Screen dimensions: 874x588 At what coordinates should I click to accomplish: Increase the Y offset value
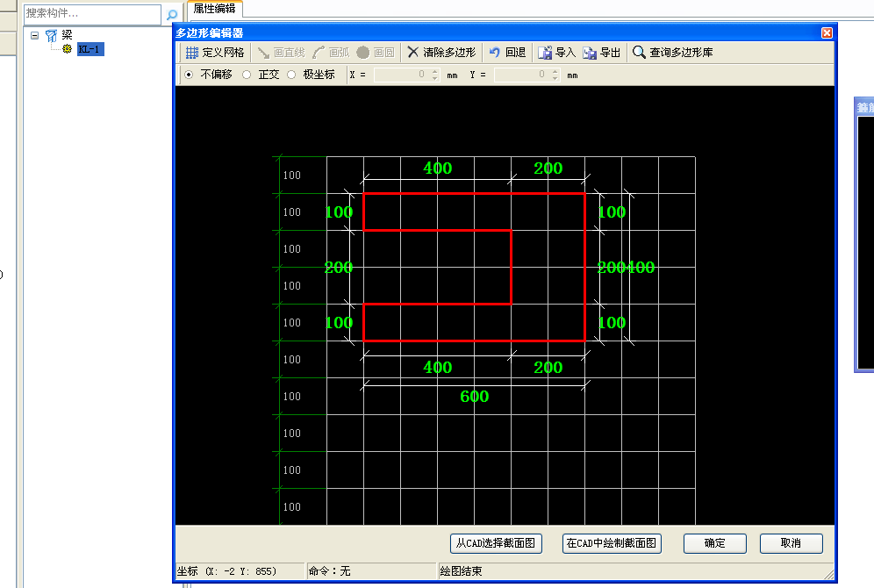point(555,71)
